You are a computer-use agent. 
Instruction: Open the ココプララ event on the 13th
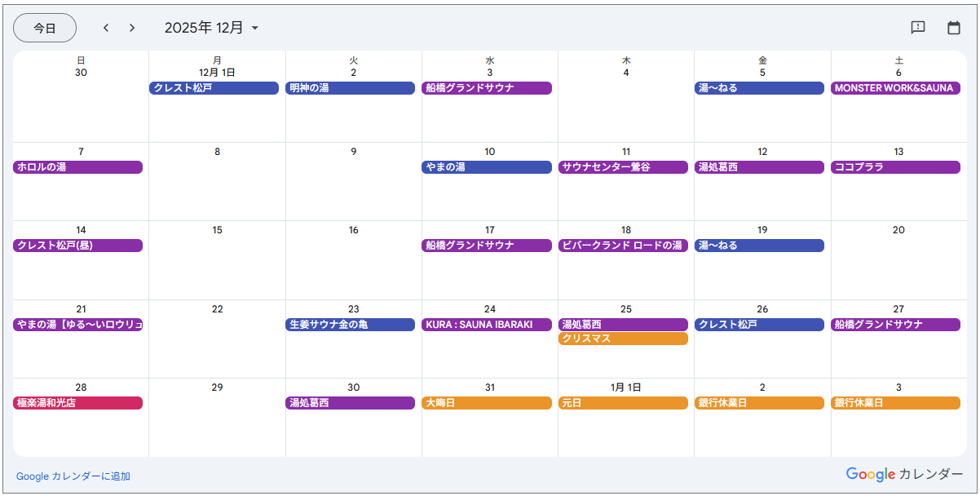(895, 167)
